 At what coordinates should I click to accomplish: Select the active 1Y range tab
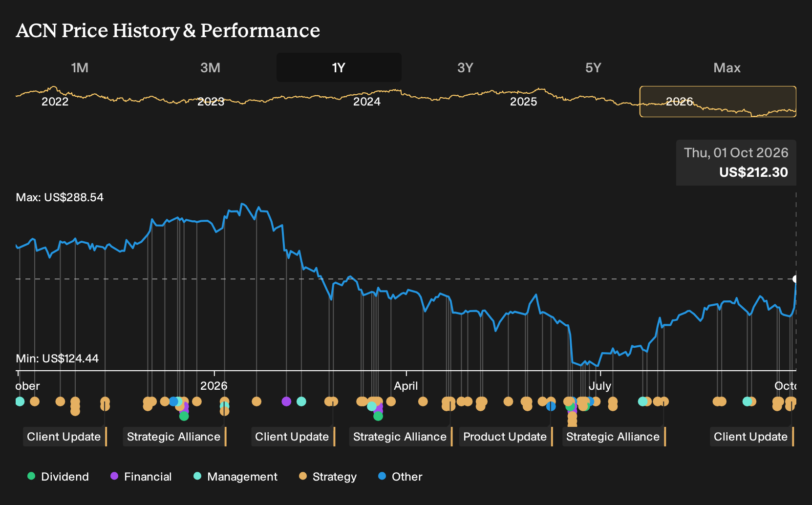pyautogui.click(x=339, y=67)
